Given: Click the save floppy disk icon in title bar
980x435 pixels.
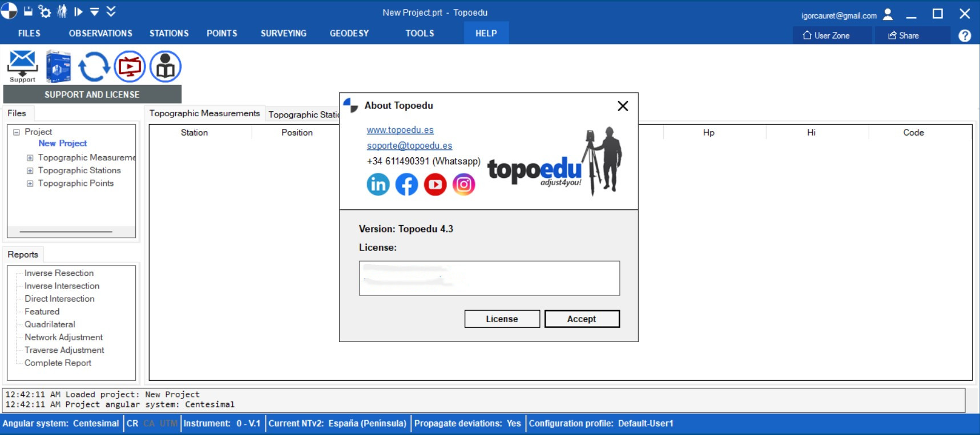Looking at the screenshot, I should coord(28,11).
